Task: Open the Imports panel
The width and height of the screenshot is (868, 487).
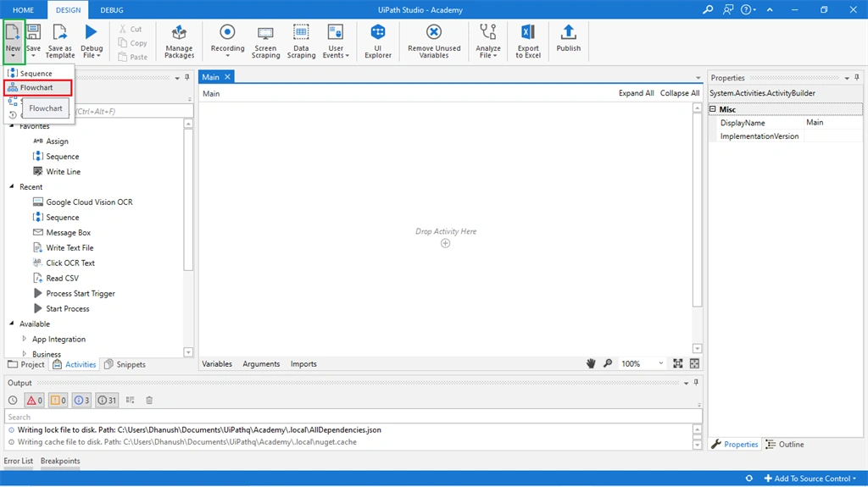Action: (x=303, y=363)
